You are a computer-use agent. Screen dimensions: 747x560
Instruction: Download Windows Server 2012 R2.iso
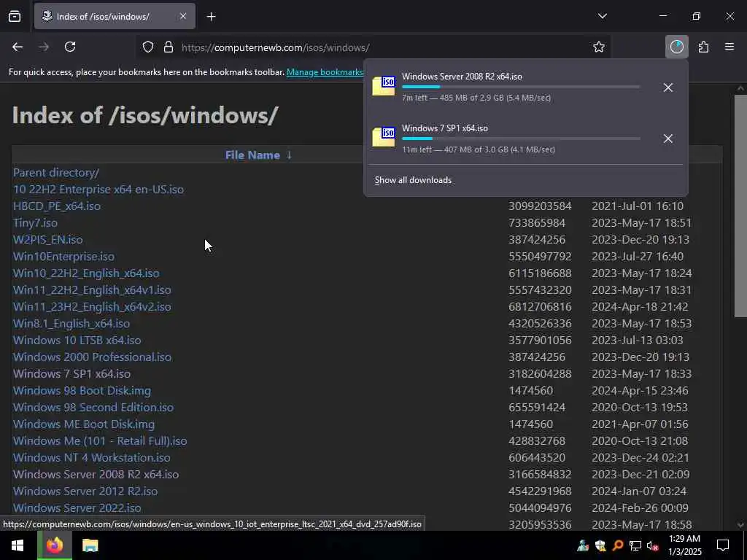tap(85, 491)
